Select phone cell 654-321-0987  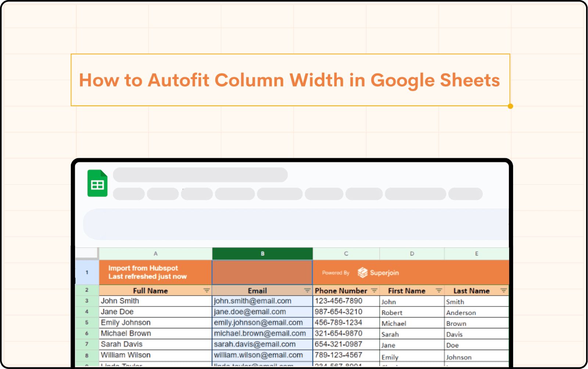(x=346, y=344)
